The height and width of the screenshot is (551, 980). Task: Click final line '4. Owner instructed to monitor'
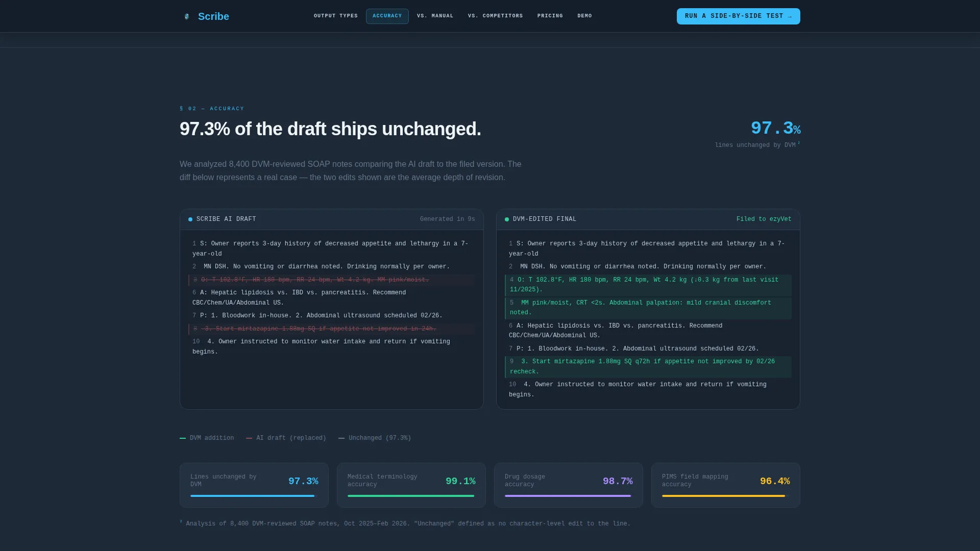[648, 390]
